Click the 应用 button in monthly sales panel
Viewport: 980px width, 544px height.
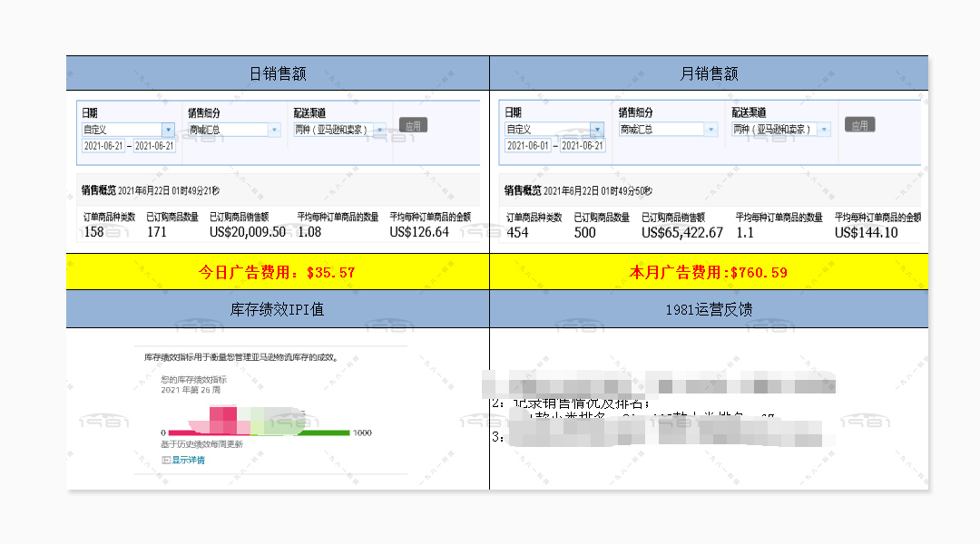point(860,125)
